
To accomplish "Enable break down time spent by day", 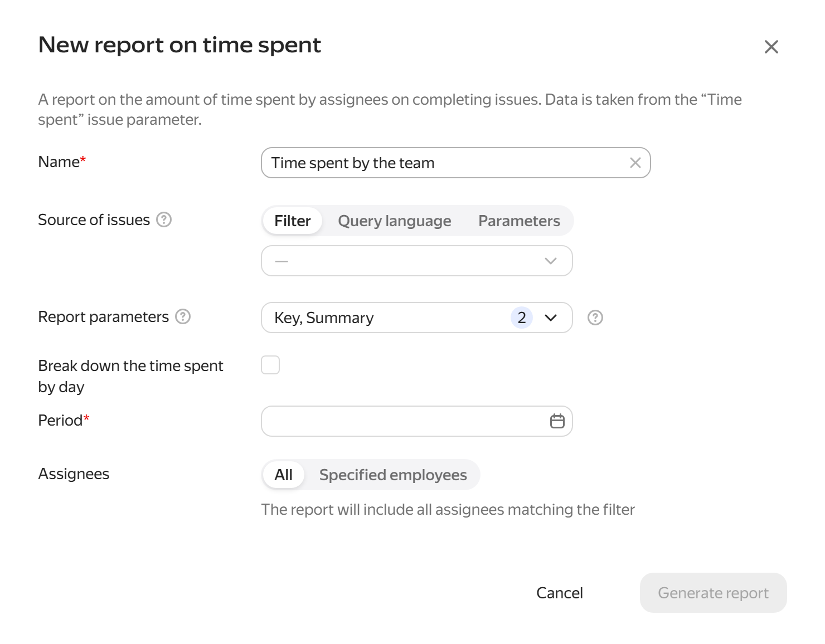I will coord(270,365).
